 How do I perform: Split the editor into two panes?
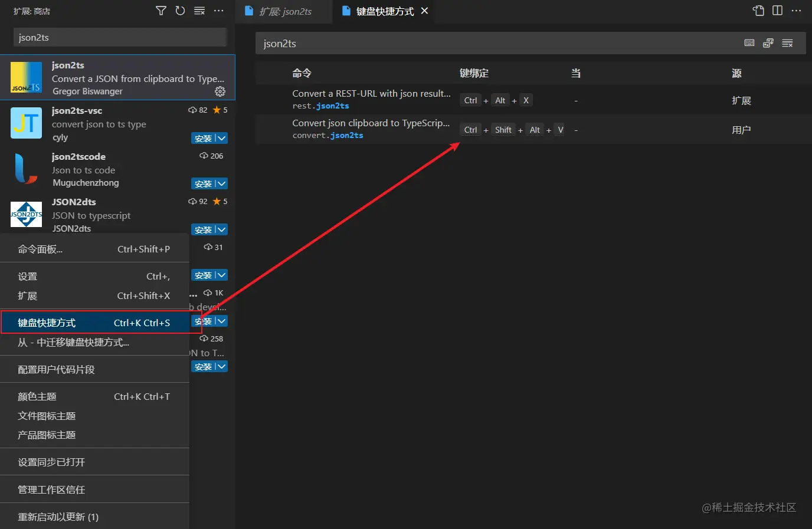click(777, 10)
